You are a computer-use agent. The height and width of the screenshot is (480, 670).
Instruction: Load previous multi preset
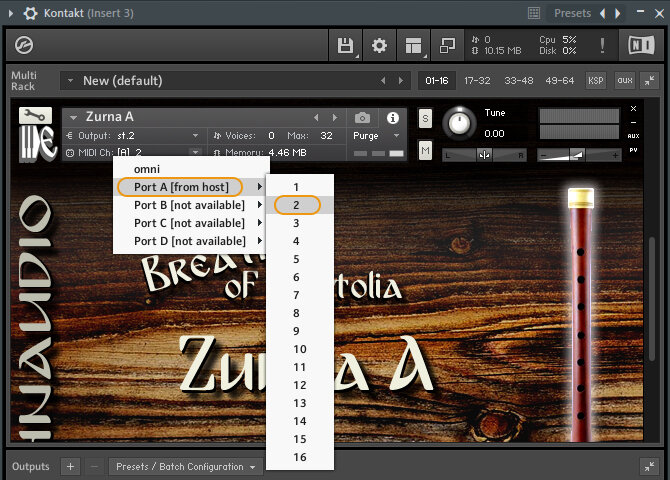tap(383, 80)
